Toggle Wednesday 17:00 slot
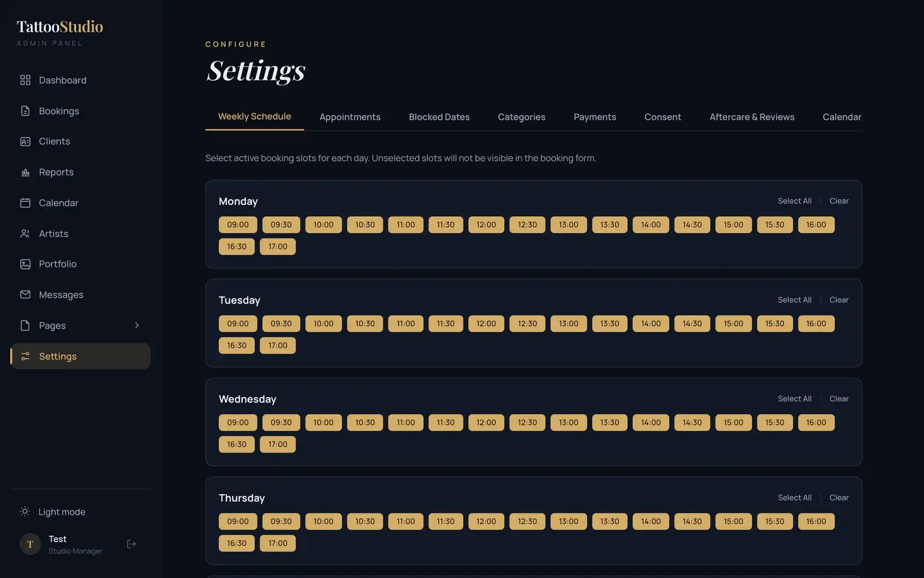924x578 pixels. [278, 444]
